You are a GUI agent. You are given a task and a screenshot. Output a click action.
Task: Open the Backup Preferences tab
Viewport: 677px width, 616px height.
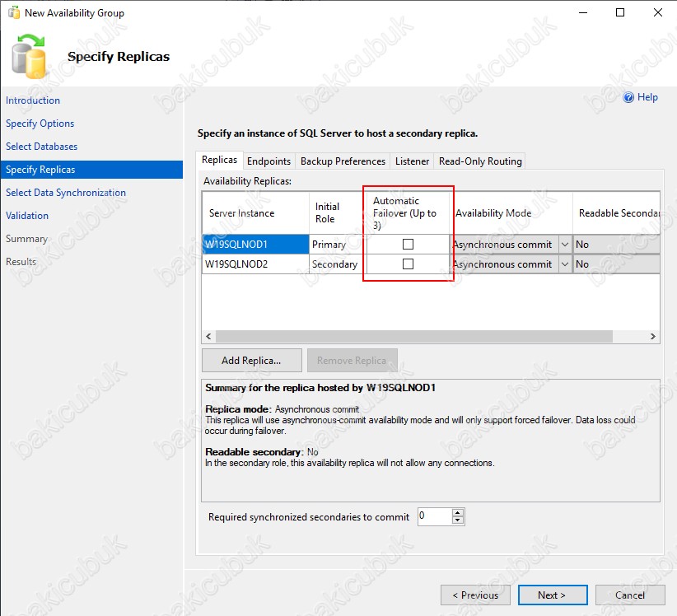point(343,161)
